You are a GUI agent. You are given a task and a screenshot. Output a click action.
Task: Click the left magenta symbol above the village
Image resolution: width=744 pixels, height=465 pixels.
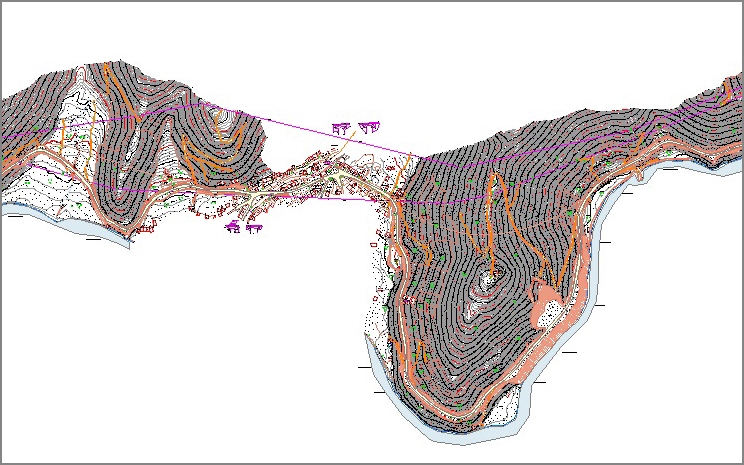click(340, 127)
